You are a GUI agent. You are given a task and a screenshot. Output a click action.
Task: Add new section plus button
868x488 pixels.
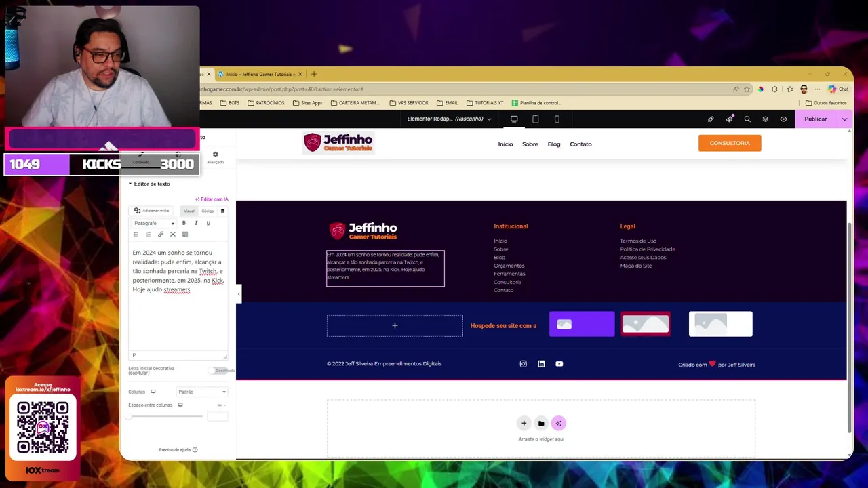pyautogui.click(x=524, y=424)
